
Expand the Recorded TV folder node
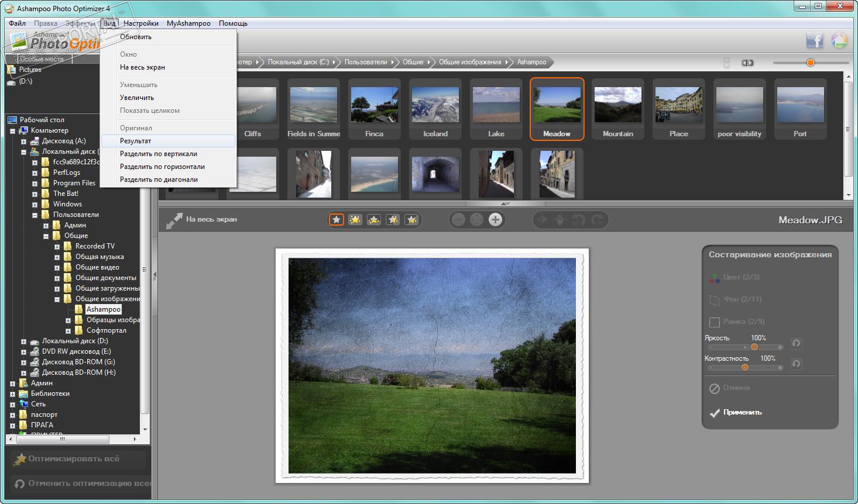click(x=57, y=247)
